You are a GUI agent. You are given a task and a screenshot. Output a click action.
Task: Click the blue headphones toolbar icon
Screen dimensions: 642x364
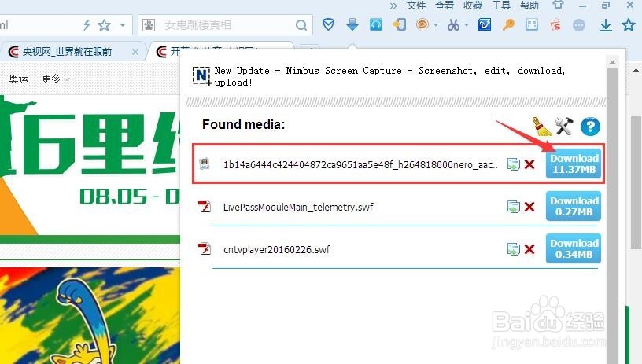pos(376,25)
